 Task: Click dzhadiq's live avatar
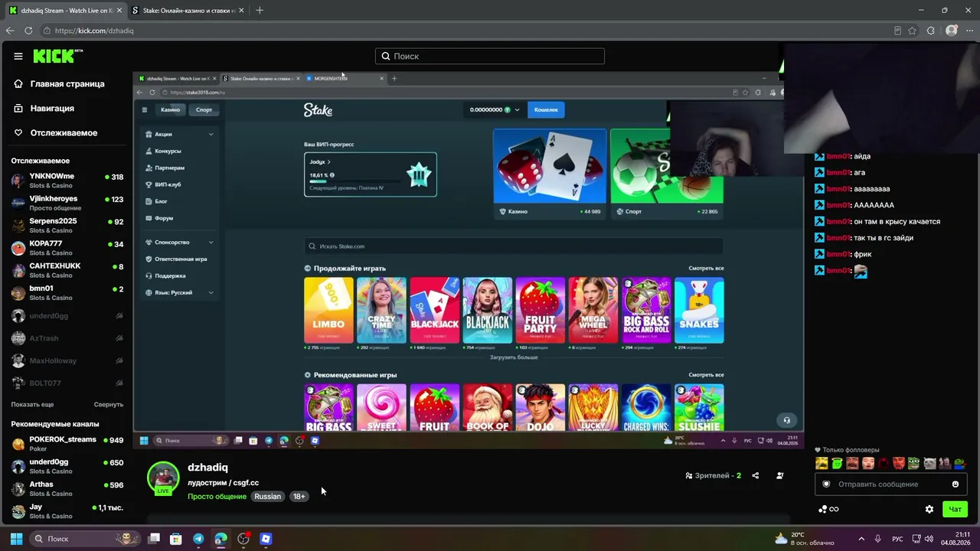click(163, 478)
